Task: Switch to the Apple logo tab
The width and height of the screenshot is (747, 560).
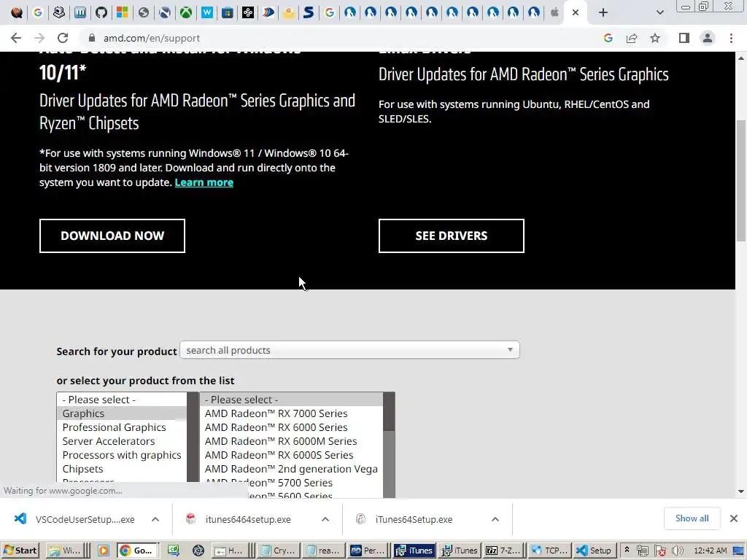Action: click(554, 12)
